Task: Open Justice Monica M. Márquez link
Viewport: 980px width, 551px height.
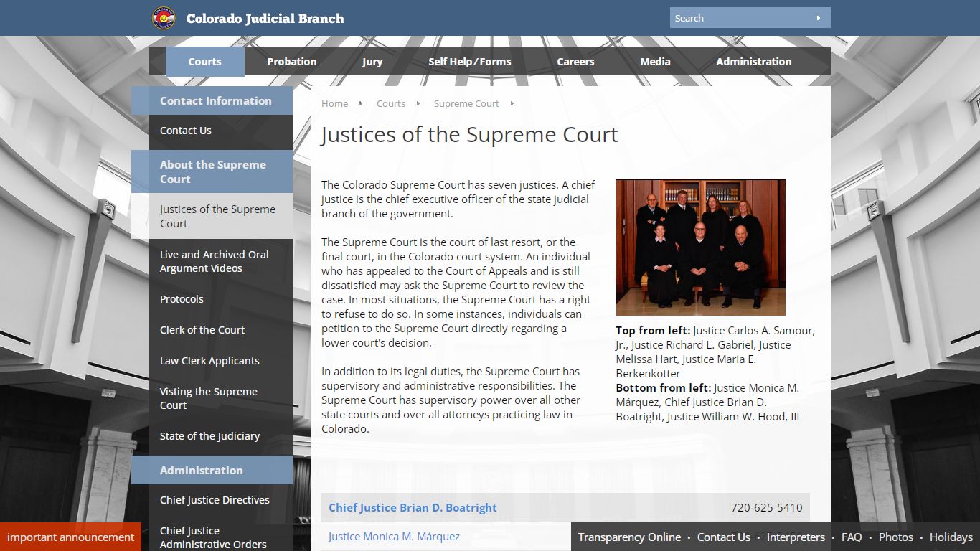Action: pyautogui.click(x=394, y=537)
